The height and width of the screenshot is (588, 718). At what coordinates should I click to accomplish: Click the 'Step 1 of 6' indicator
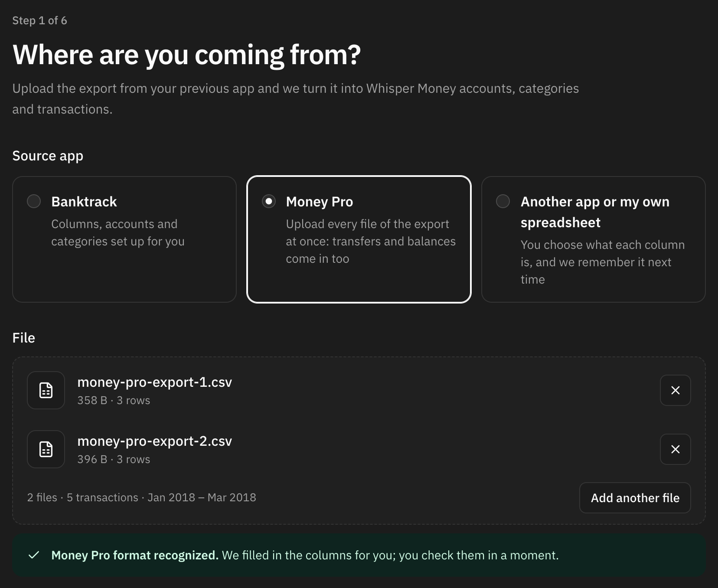(39, 20)
